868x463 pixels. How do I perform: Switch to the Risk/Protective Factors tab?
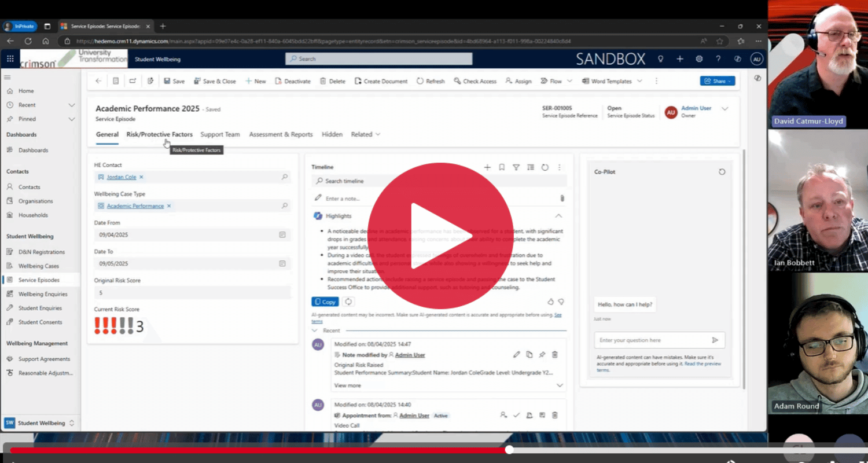160,134
